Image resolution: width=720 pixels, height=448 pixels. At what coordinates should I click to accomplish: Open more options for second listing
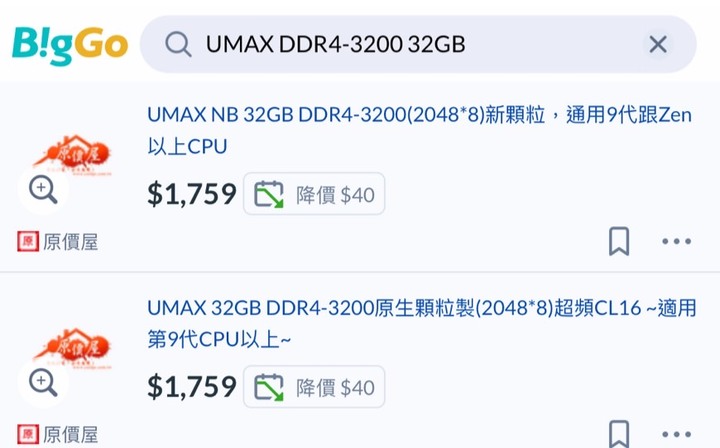pos(676,434)
